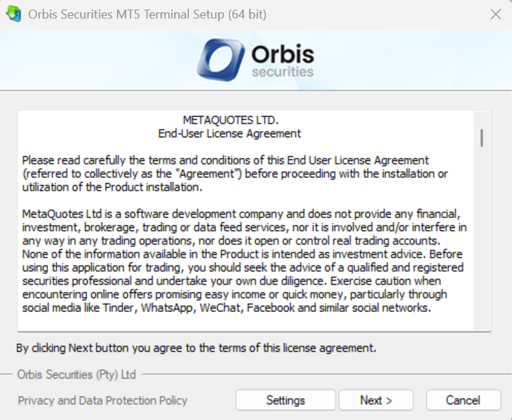Click the installer icon in the title bar
512x420 pixels.
14,14
